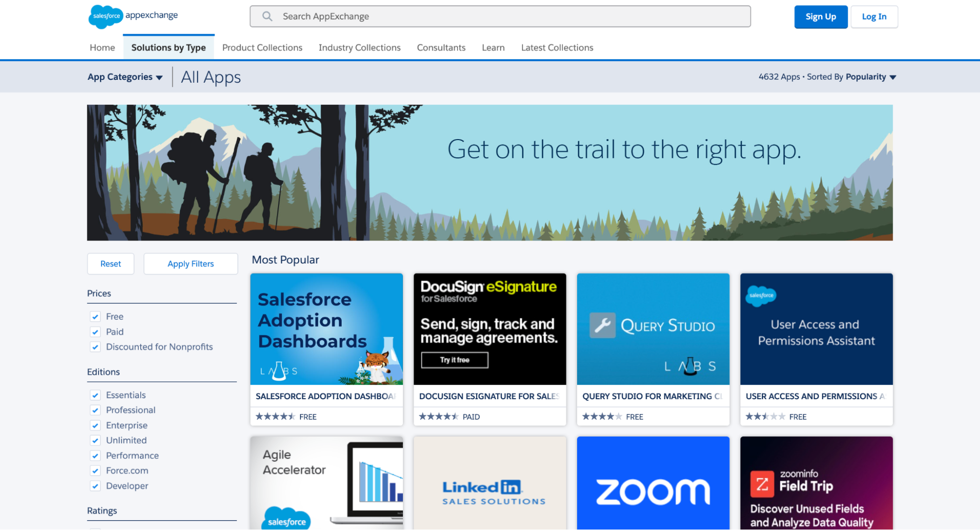Toggle the Free price checkbox

pyautogui.click(x=96, y=317)
